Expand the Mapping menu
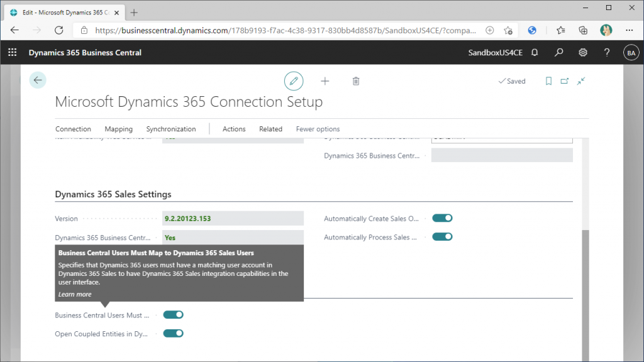 pos(118,129)
